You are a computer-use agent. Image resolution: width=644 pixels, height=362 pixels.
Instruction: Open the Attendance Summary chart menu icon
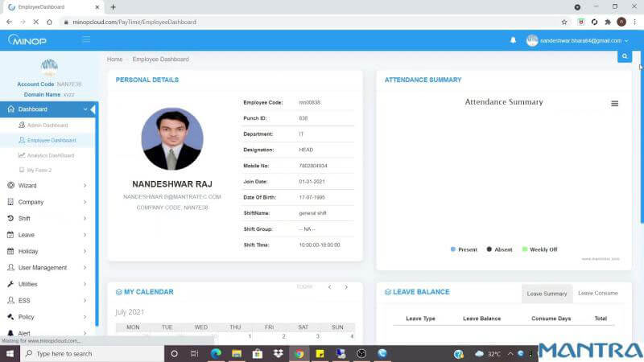point(614,104)
